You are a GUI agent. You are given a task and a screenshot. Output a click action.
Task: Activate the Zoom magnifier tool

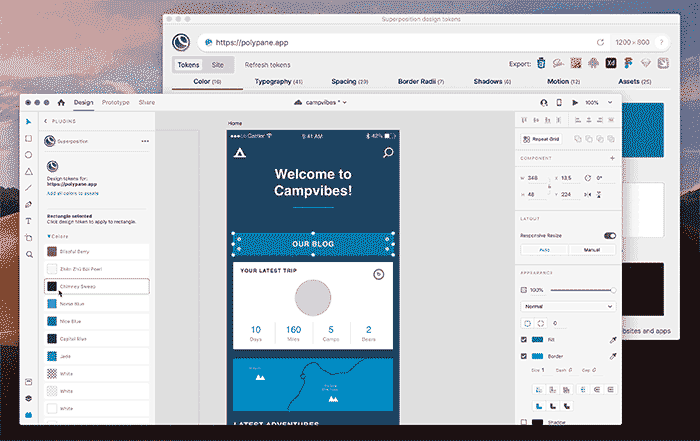click(29, 255)
